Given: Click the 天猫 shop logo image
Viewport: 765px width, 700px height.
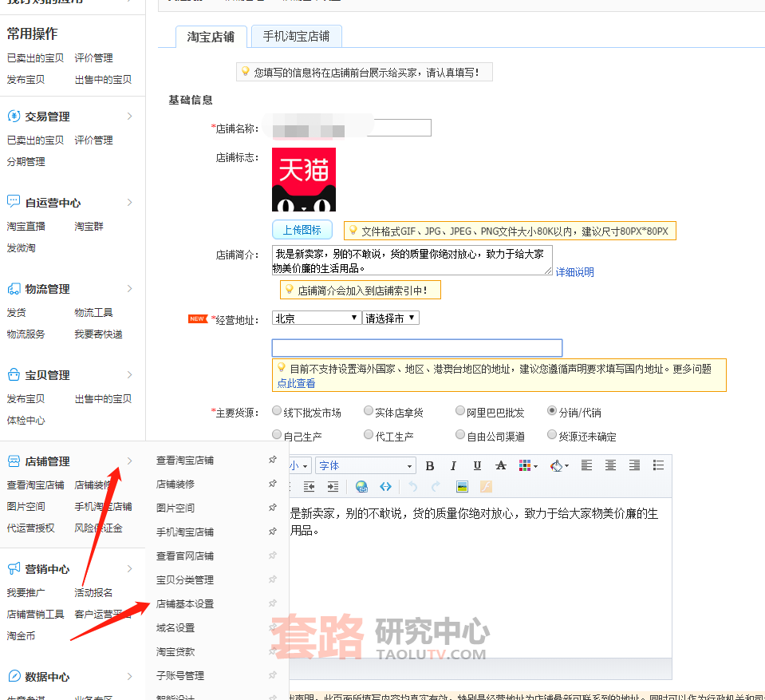Looking at the screenshot, I should coord(304,180).
